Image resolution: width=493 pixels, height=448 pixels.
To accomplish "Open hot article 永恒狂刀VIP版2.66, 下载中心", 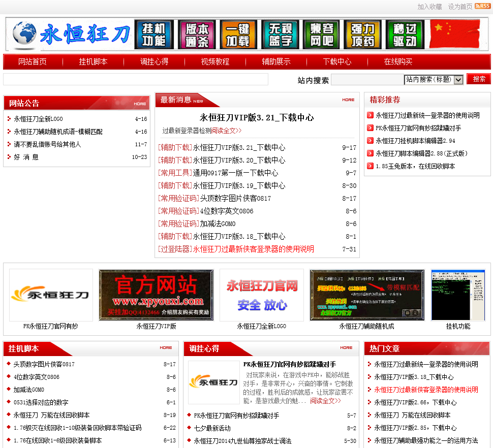I will click(415, 402).
